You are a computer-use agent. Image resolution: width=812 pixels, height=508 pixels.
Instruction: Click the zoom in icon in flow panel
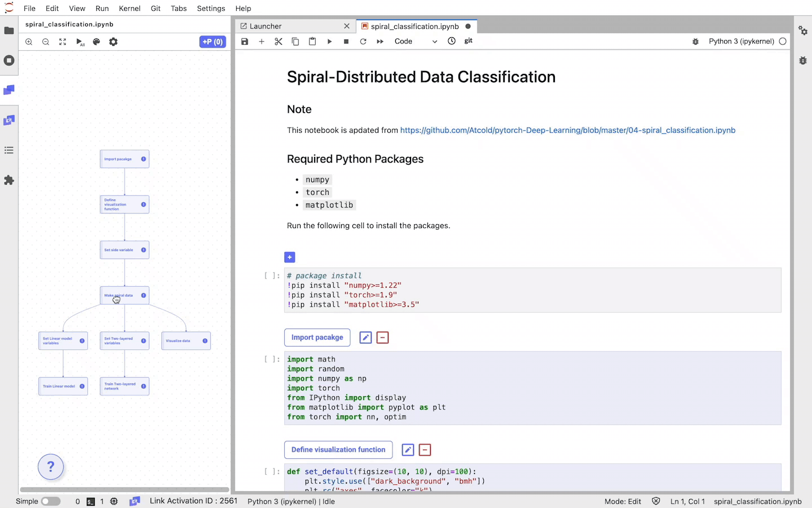pyautogui.click(x=29, y=42)
